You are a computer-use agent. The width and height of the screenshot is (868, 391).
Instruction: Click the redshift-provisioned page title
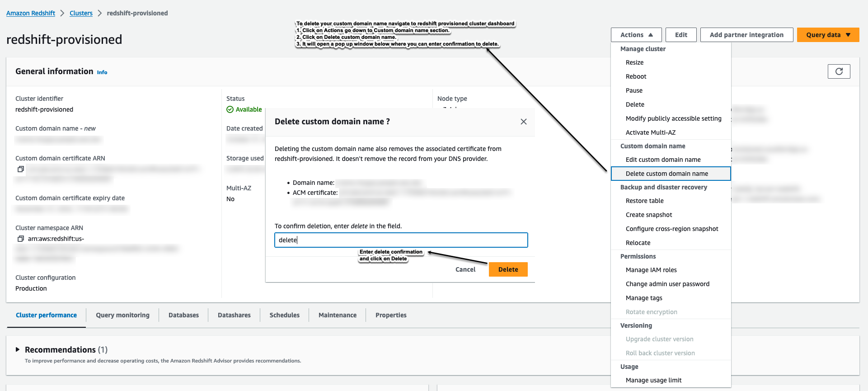[64, 39]
